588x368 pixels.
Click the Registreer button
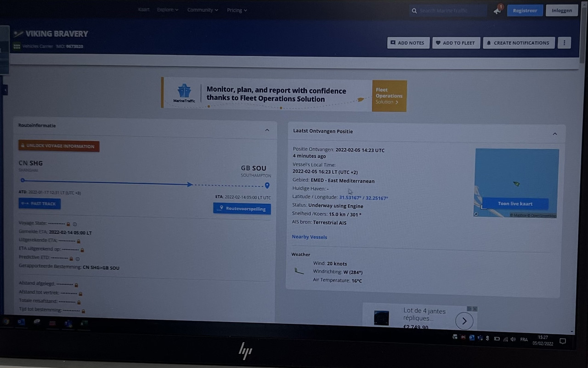tap(525, 11)
